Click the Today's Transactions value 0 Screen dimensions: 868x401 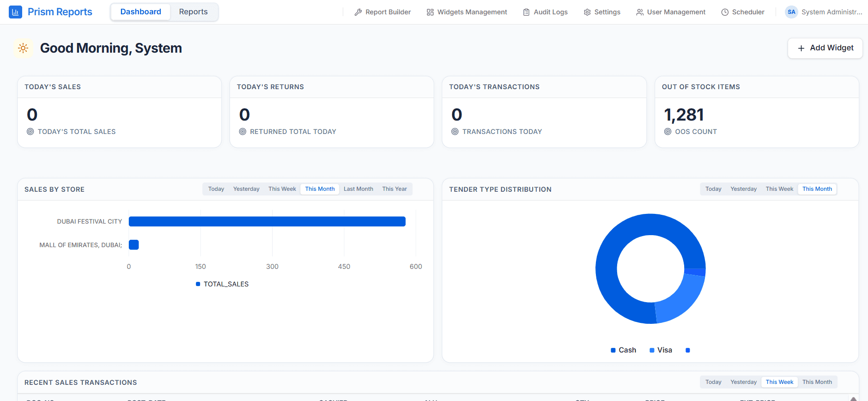click(457, 115)
